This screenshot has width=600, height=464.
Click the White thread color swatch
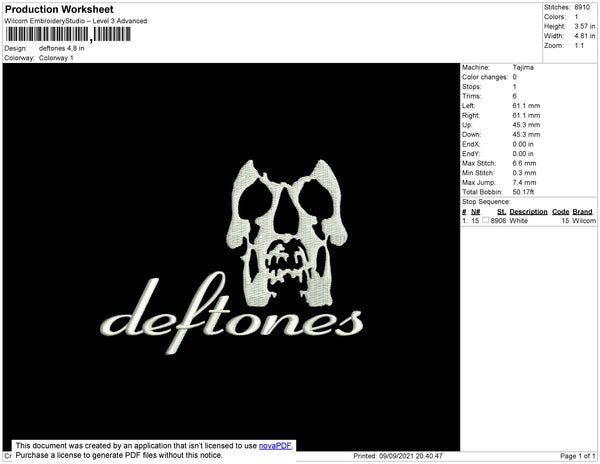pos(486,220)
